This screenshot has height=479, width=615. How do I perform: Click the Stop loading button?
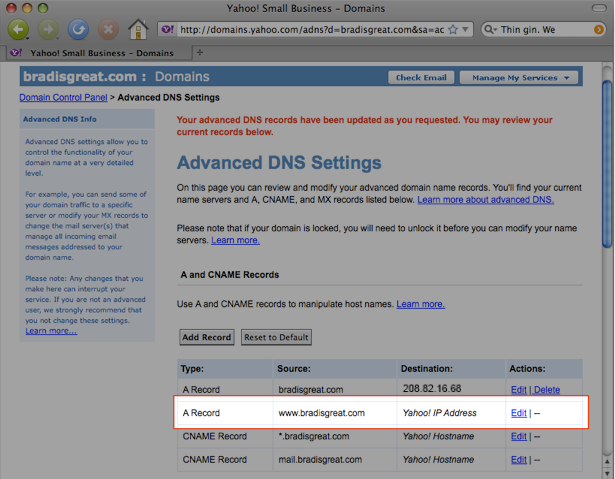108,29
